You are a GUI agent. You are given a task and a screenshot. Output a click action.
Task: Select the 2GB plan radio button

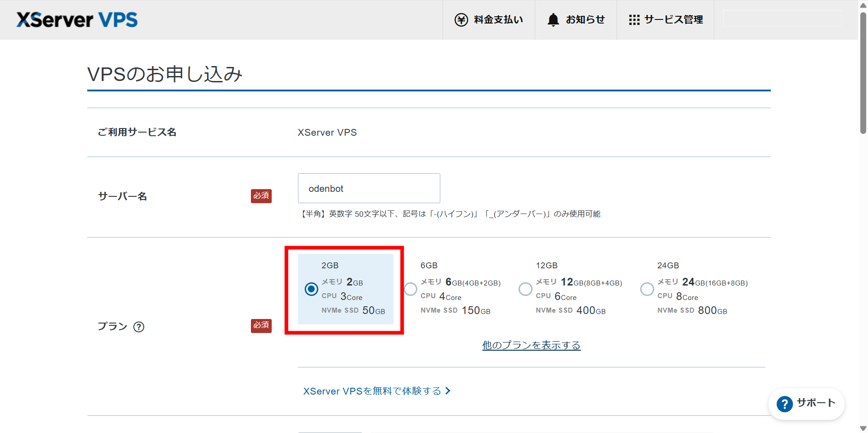click(x=311, y=289)
